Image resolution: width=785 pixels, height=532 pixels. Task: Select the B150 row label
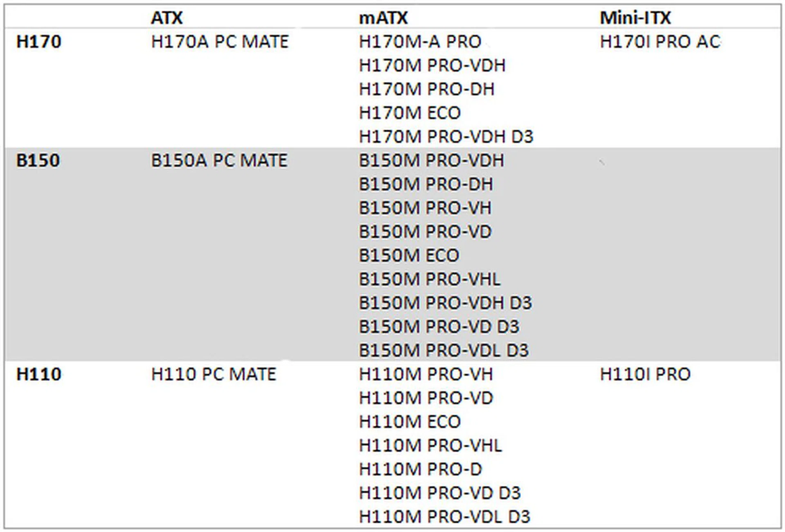38,161
